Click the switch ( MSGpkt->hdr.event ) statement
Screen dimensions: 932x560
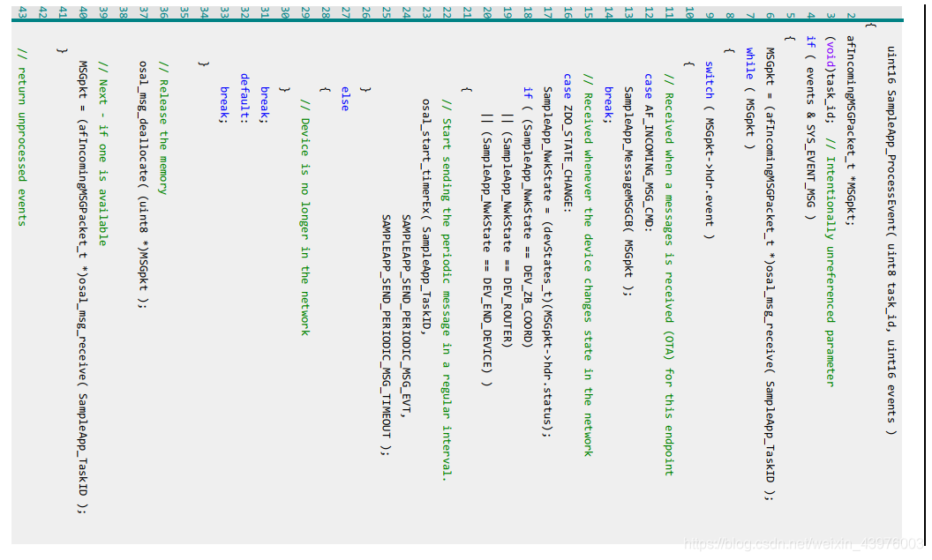709,150
